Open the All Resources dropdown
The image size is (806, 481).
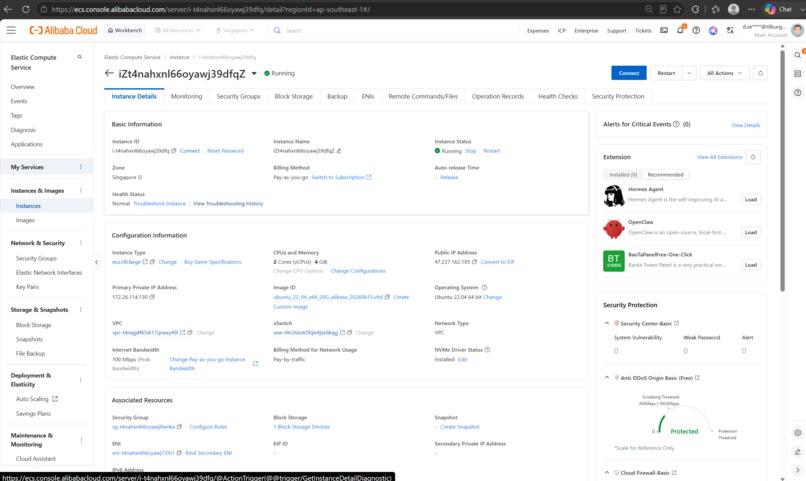[177, 30]
